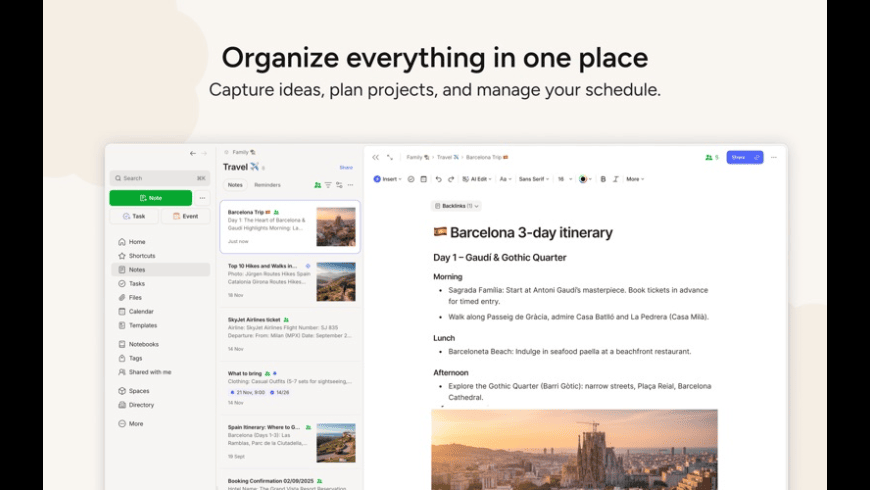Go forward with the right arrow in sidebar
Screen dimensions: 870x490
204,153
